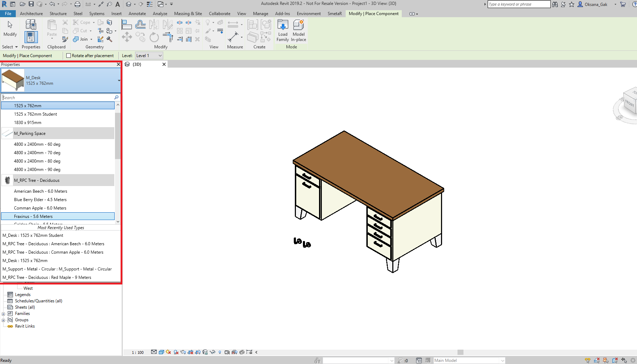Image resolution: width=637 pixels, height=364 pixels.
Task: Open Type Properties from the ribbon
Action: click(x=31, y=25)
